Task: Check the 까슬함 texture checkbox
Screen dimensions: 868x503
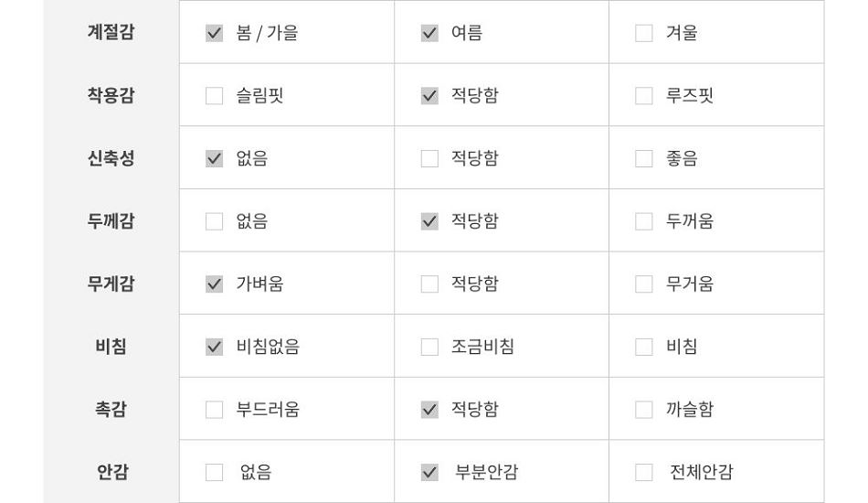Action: tap(644, 410)
